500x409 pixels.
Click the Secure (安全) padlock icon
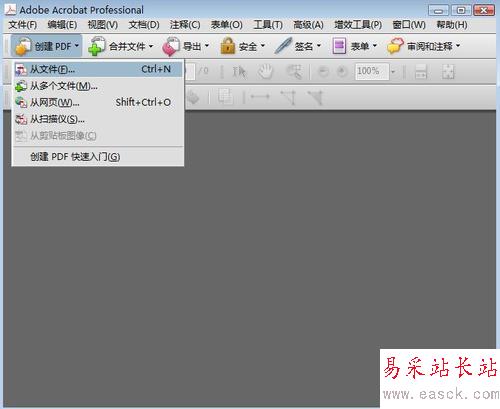click(x=228, y=46)
